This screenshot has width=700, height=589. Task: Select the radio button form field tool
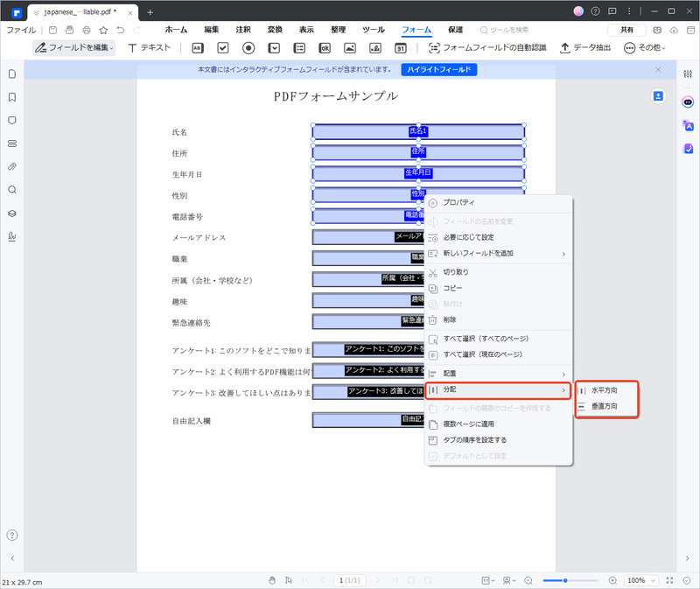pyautogui.click(x=248, y=48)
